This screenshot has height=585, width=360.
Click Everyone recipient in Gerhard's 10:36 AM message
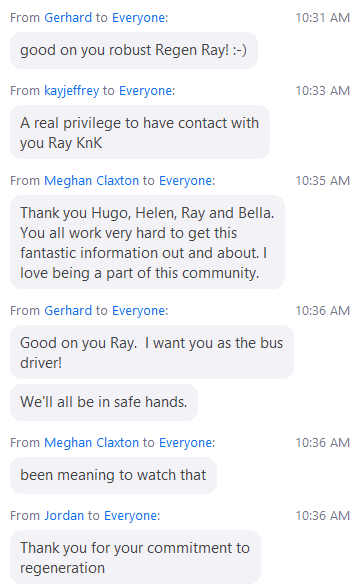click(x=139, y=310)
